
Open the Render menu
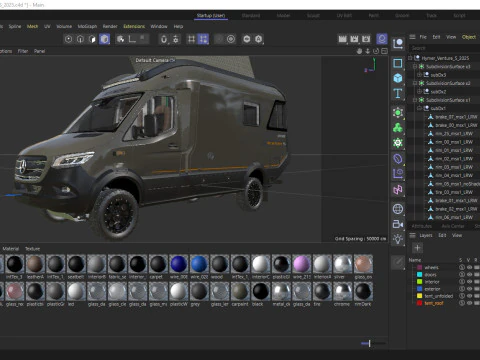pos(110,26)
